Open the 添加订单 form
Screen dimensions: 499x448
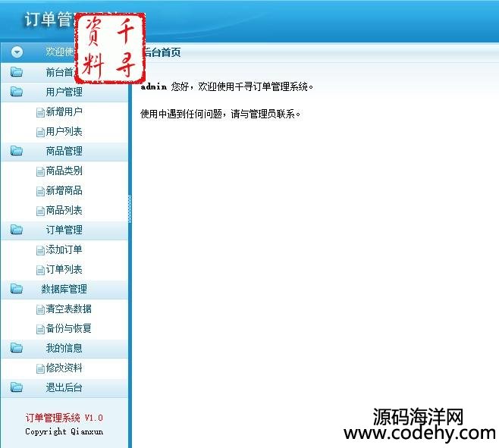[x=64, y=250]
